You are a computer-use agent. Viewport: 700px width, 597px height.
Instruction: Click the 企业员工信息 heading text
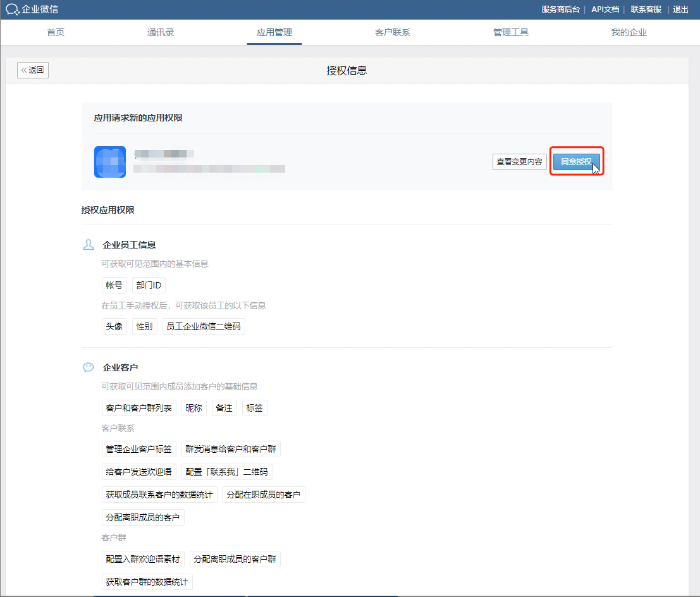[x=129, y=245]
